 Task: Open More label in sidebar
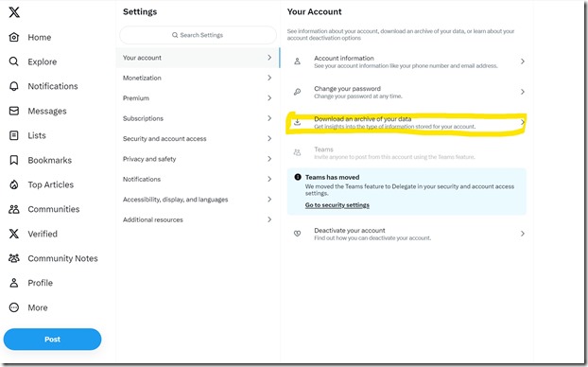pos(38,307)
